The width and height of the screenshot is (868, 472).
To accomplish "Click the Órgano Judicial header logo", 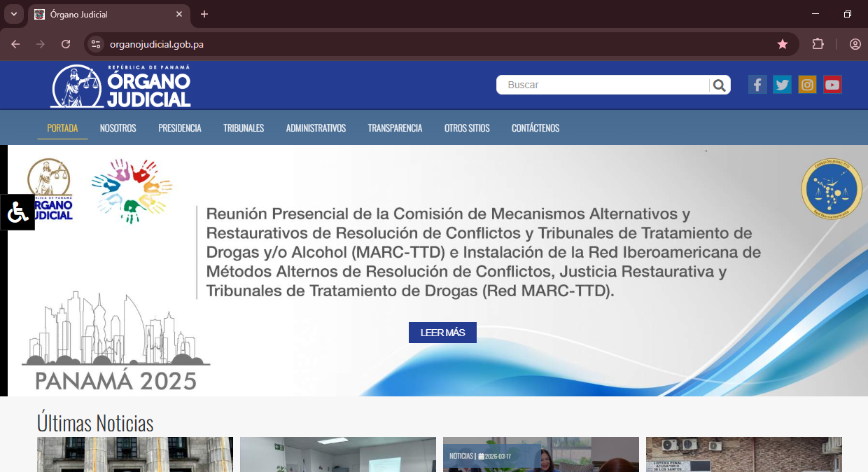I will [x=120, y=86].
